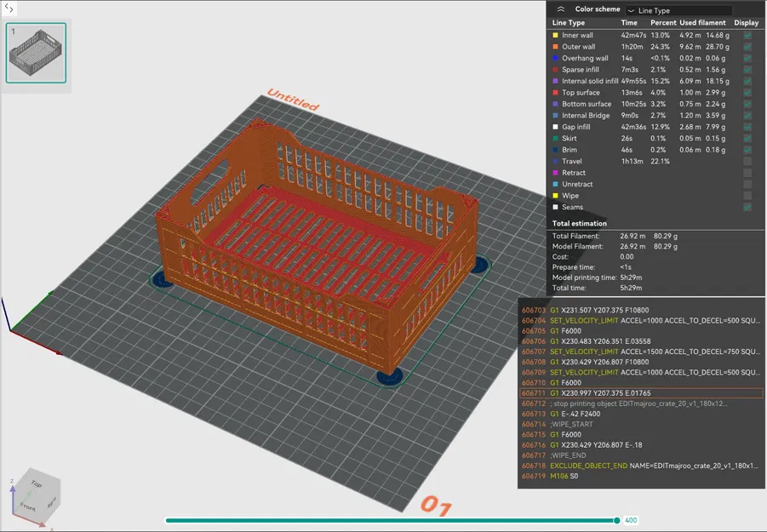767x532 pixels.
Task: Click the Top face of the orientation cube
Action: [x=35, y=484]
